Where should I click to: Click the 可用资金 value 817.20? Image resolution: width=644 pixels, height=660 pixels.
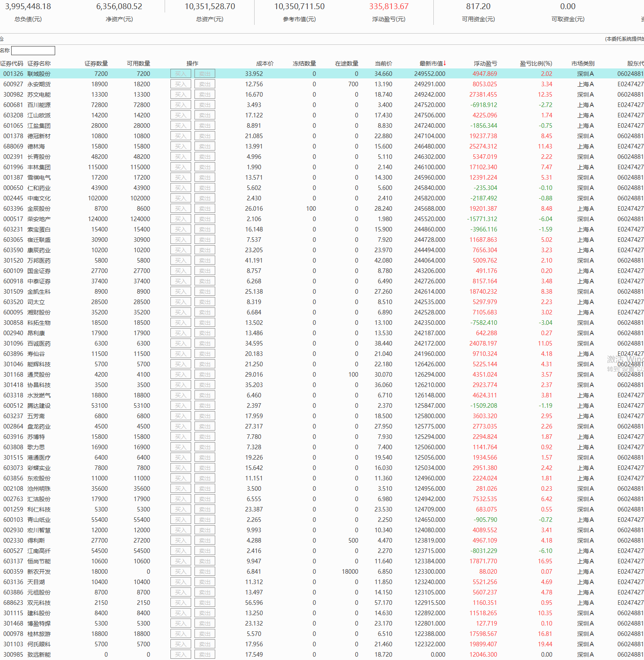click(x=479, y=7)
